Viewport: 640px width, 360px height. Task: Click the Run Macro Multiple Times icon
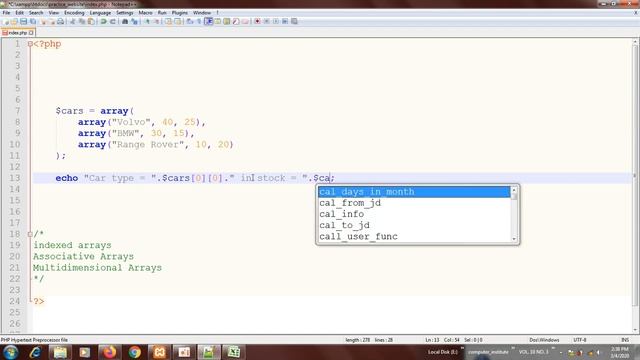coord(285,21)
